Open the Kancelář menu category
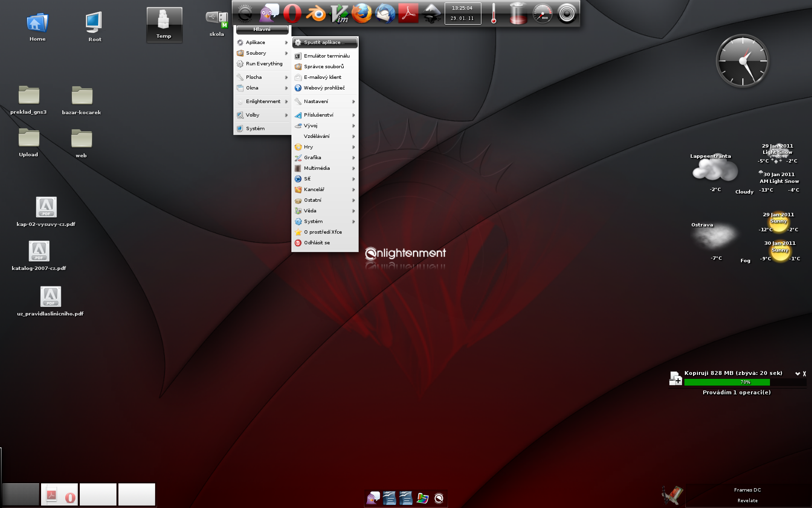 point(325,190)
